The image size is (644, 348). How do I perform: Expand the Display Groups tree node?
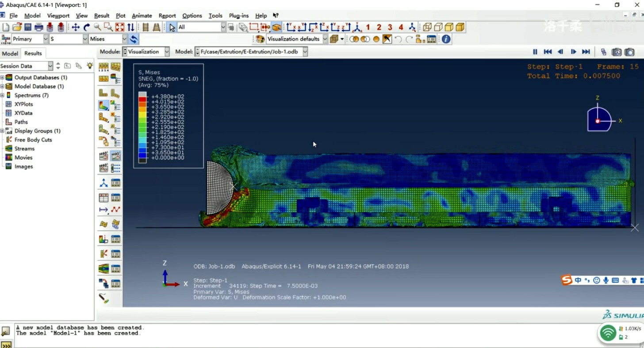2,131
